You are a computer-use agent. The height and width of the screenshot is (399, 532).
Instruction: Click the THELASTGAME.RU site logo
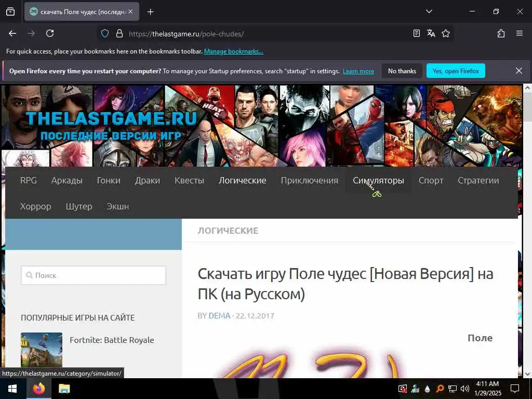(111, 126)
